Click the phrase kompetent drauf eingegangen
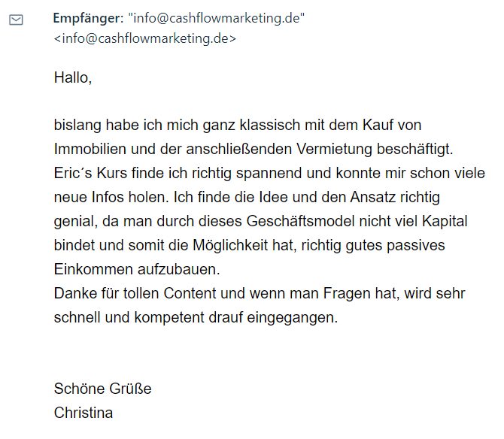This screenshot has width=504, height=439. tap(236, 318)
